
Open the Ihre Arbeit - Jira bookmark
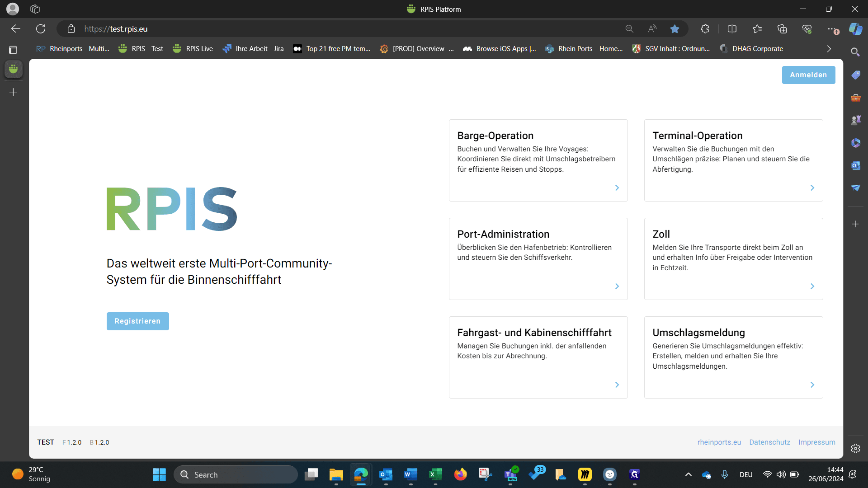point(253,49)
